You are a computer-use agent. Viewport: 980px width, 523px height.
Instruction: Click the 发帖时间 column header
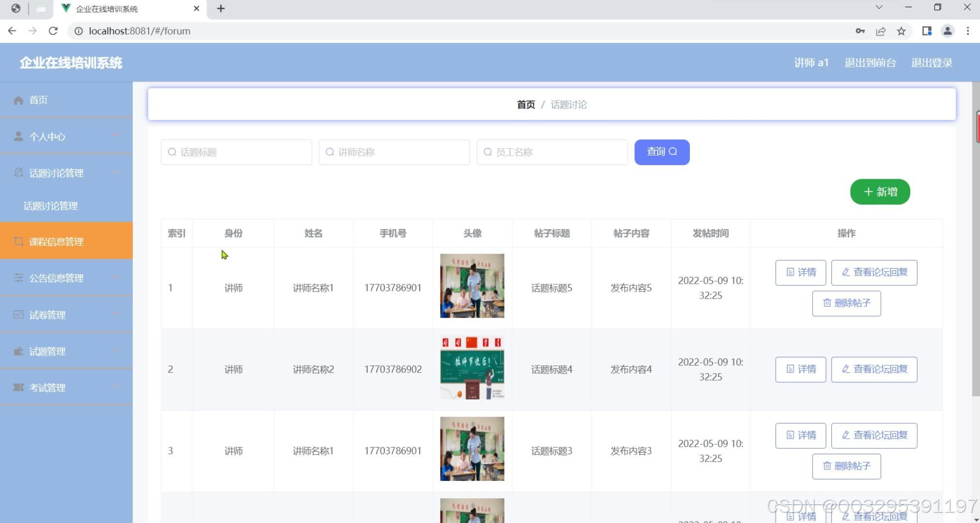pos(710,233)
